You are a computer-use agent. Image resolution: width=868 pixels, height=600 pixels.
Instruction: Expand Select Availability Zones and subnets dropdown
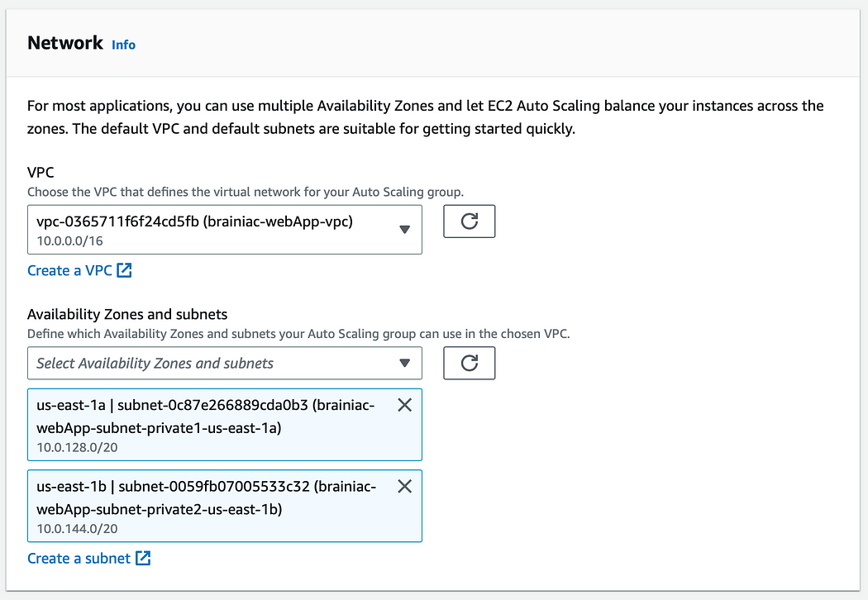tap(225, 363)
